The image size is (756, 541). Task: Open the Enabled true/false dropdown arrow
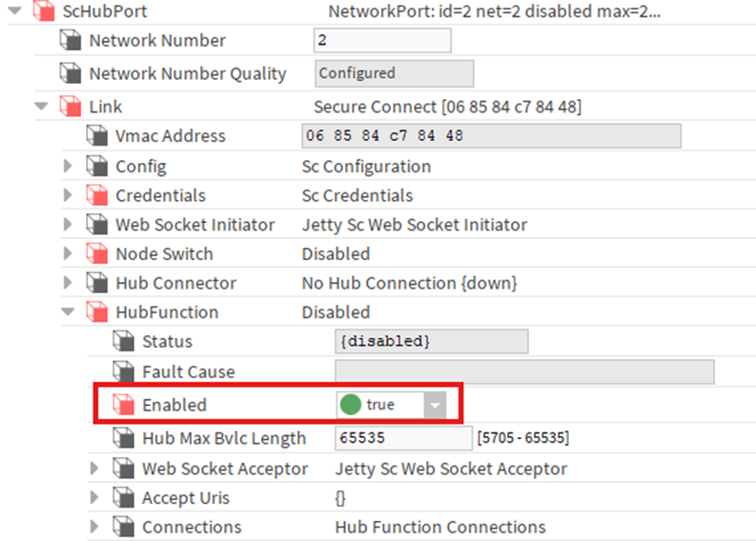point(435,405)
